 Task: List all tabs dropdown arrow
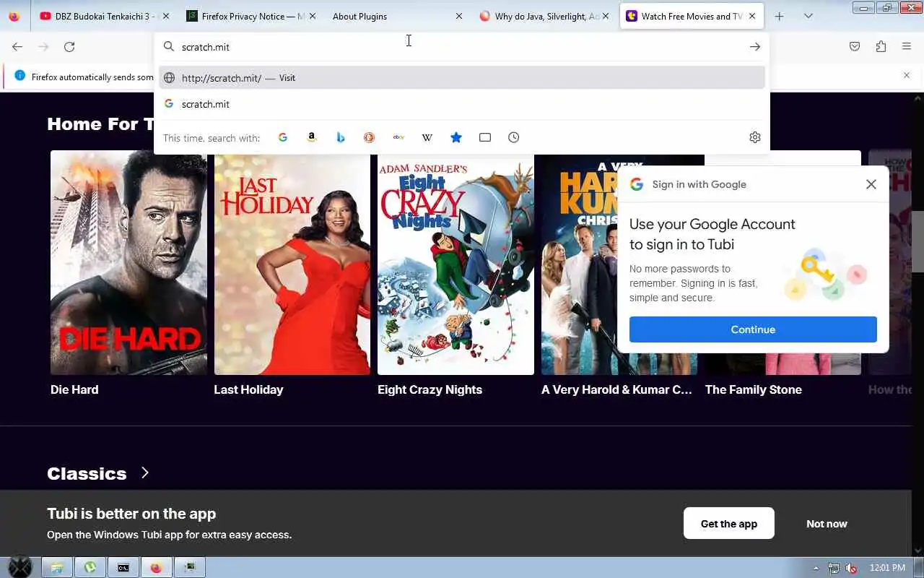808,16
